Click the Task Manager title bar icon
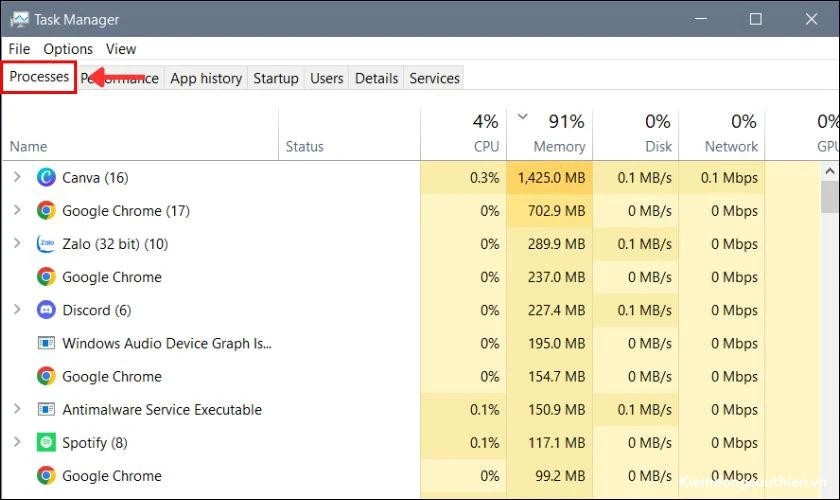This screenshot has height=500, width=840. [x=19, y=20]
